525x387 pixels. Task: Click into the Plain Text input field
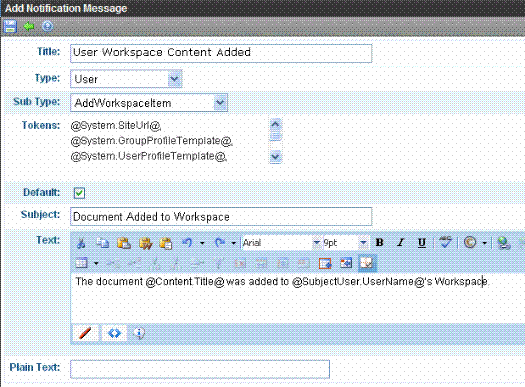(200, 369)
